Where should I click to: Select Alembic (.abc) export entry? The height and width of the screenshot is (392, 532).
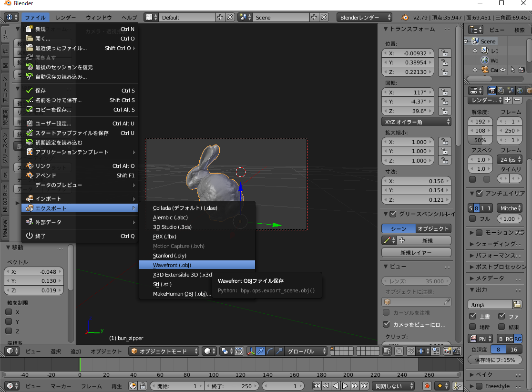pyautogui.click(x=197, y=217)
